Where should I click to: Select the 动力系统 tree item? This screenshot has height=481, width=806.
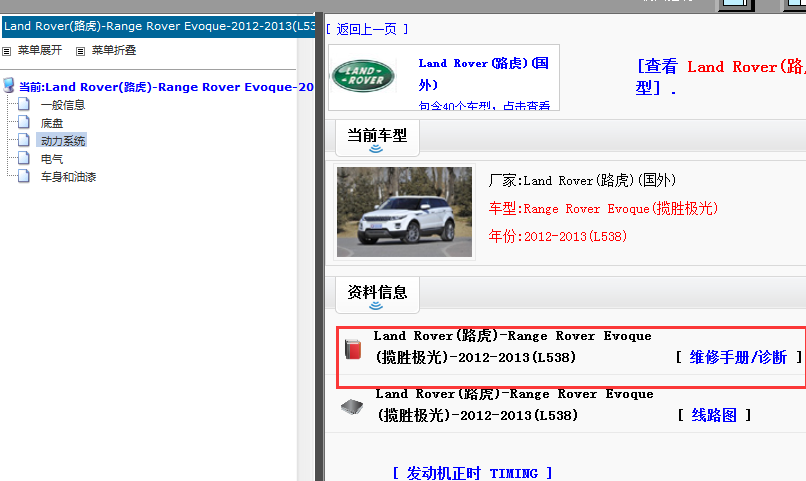click(63, 141)
